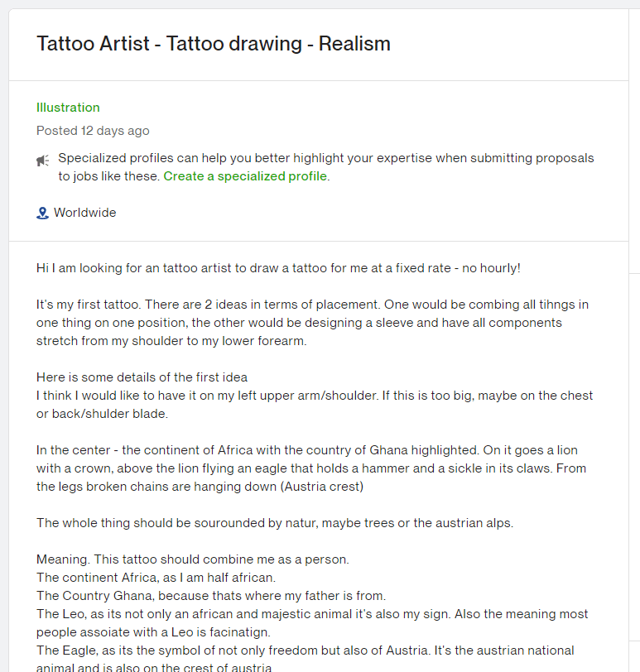Click the 'Posted 12 days ago' timestamp
Viewport: 640px width, 672px height.
coord(93,131)
